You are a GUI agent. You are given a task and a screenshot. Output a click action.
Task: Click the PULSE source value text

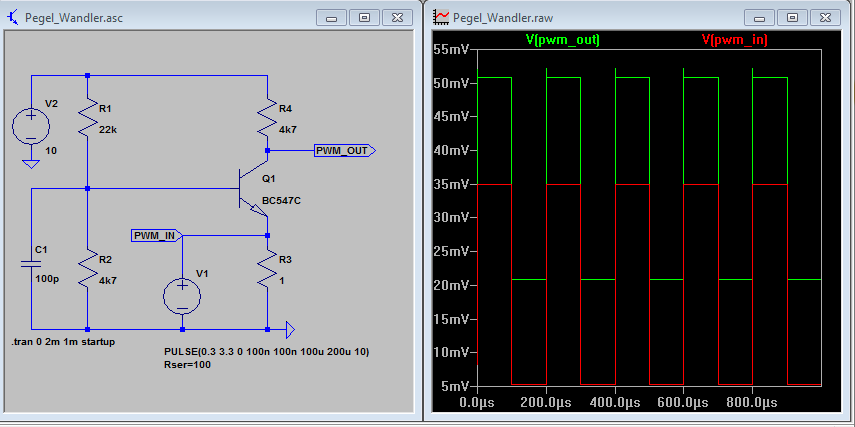pyautogui.click(x=267, y=352)
